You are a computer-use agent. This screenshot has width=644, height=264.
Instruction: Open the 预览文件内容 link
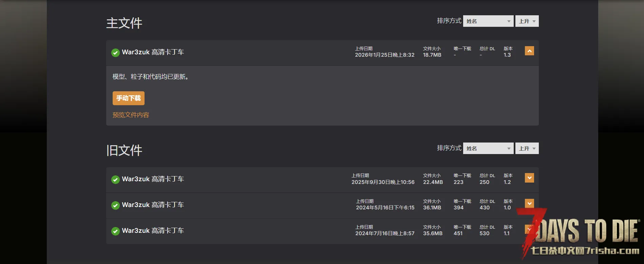coord(131,115)
